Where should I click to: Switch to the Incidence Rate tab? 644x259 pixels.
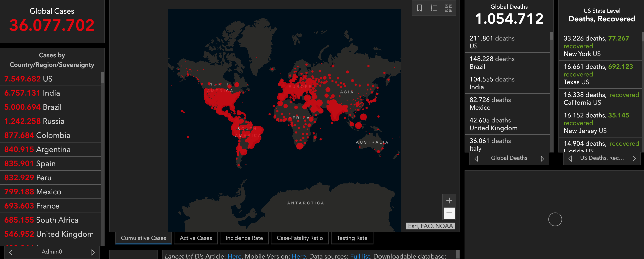tap(244, 238)
